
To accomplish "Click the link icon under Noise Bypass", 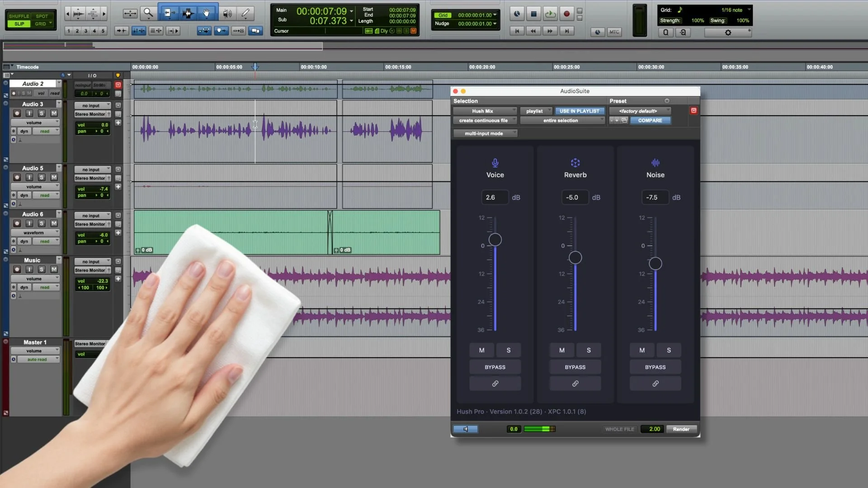I will [655, 384].
